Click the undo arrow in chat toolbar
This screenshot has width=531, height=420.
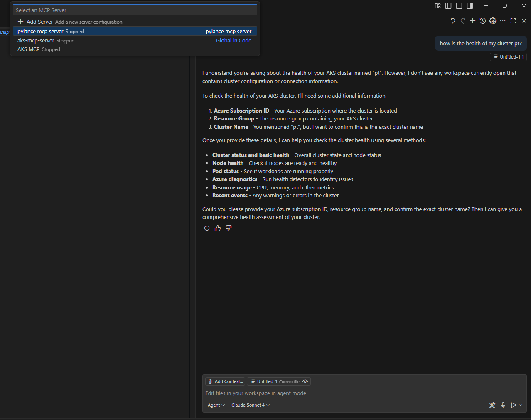coord(452,21)
